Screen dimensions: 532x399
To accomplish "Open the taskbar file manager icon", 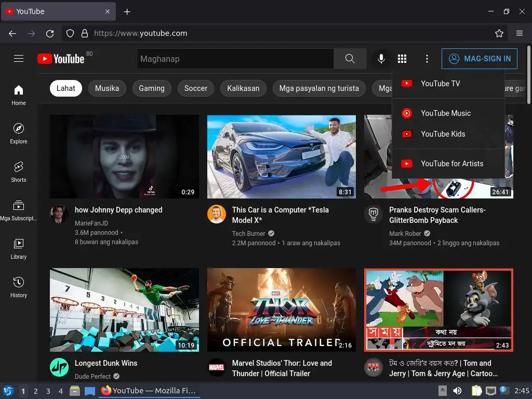I will tap(75, 391).
